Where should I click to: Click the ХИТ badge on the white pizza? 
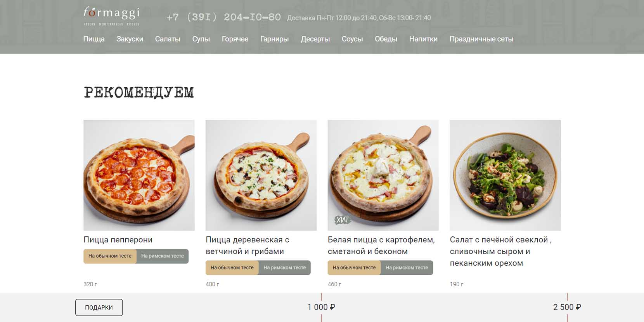343,220
